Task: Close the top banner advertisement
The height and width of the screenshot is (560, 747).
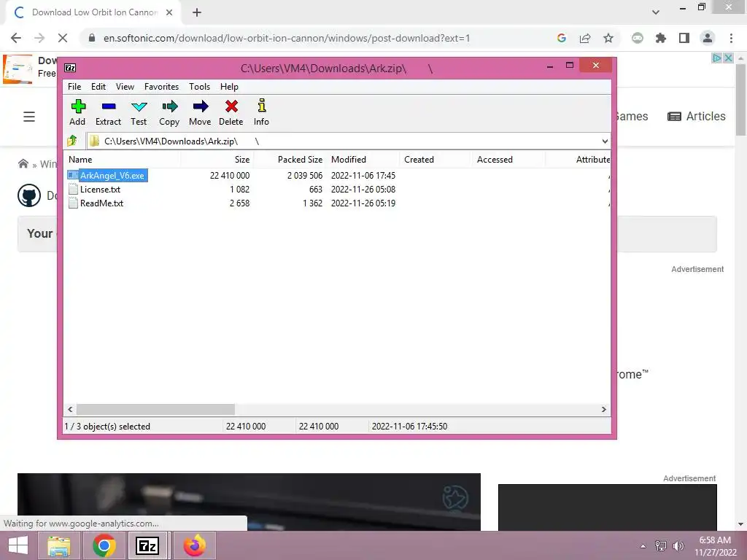Action: coord(728,58)
